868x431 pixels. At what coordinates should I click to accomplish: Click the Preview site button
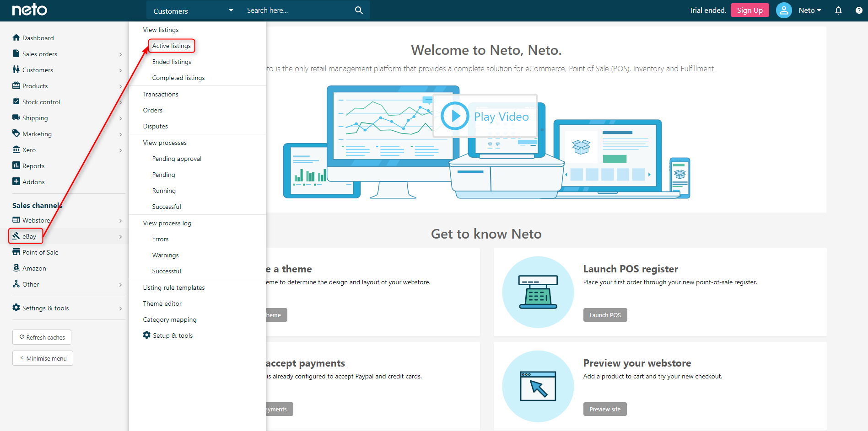[605, 409]
